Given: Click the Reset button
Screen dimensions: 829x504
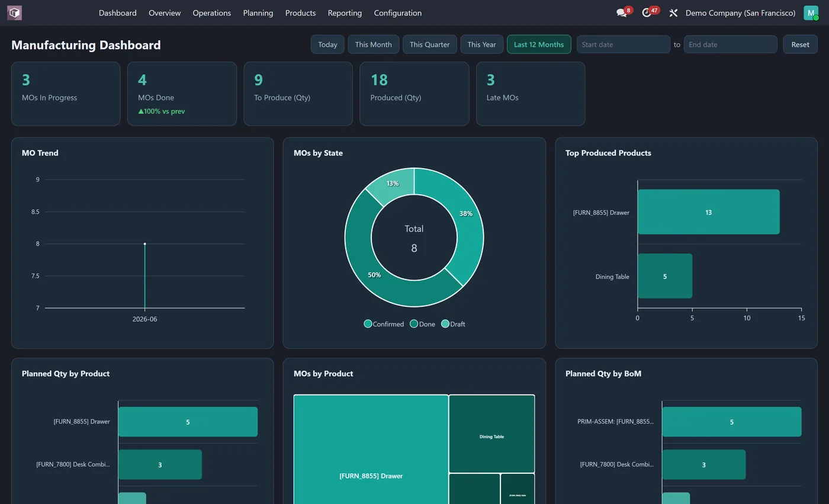Looking at the screenshot, I should click(x=800, y=44).
